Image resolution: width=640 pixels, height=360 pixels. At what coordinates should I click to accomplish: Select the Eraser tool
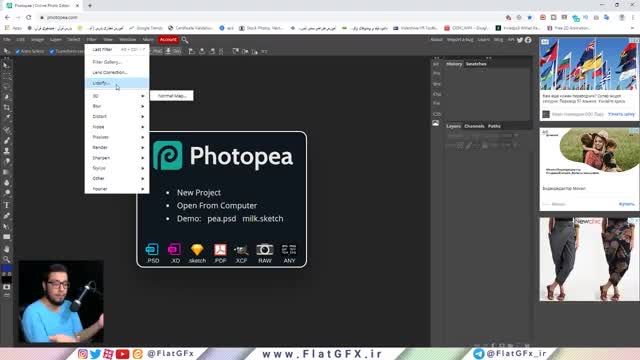(x=7, y=162)
